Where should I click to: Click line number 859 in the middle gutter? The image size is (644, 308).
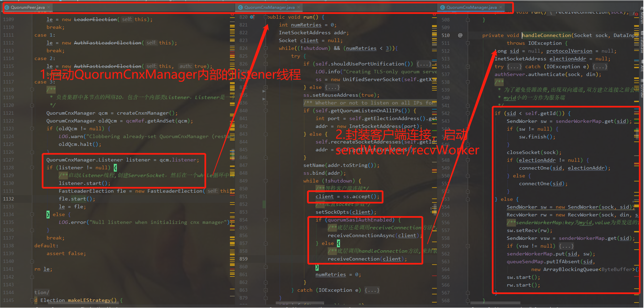pyautogui.click(x=244, y=259)
